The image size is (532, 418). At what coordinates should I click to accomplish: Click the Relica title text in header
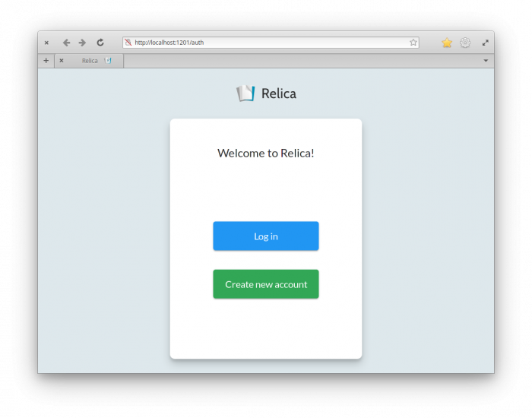tap(279, 93)
